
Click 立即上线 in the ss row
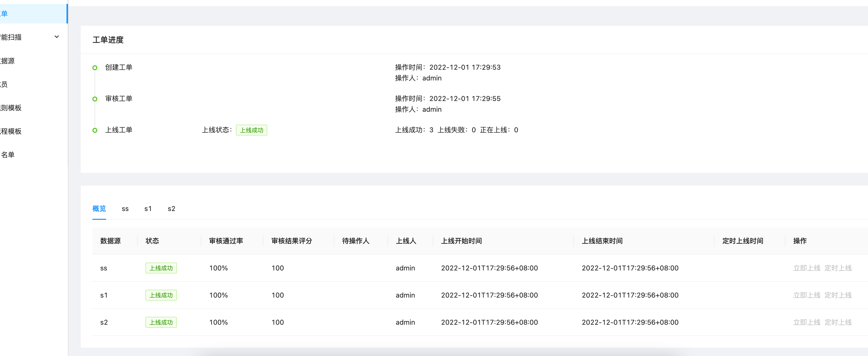807,268
